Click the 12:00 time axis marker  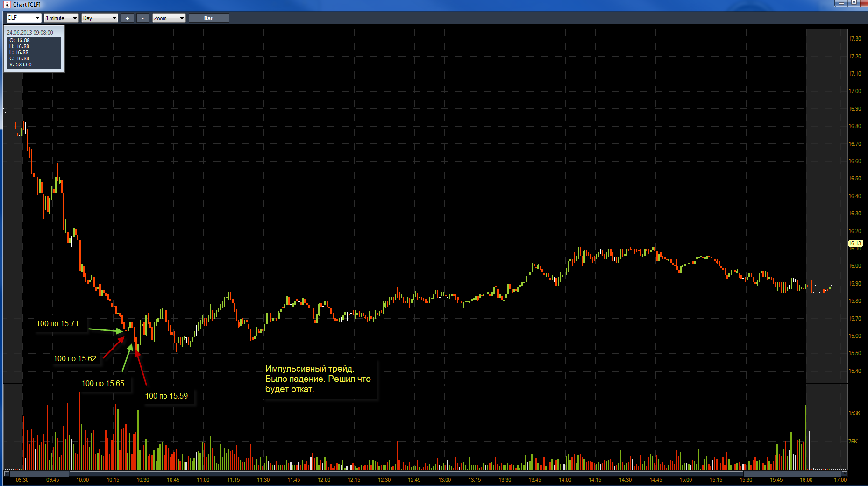[x=324, y=480]
